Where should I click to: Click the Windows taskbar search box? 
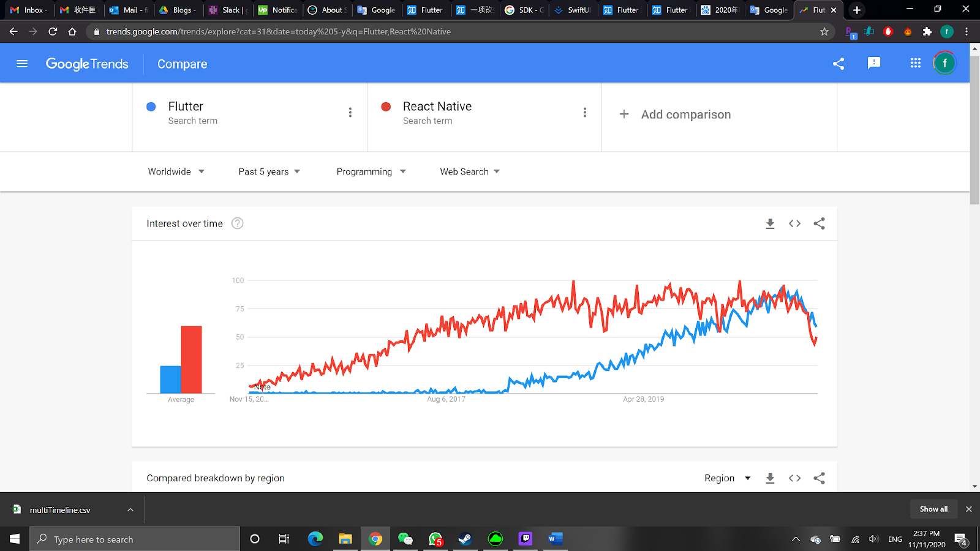135,539
